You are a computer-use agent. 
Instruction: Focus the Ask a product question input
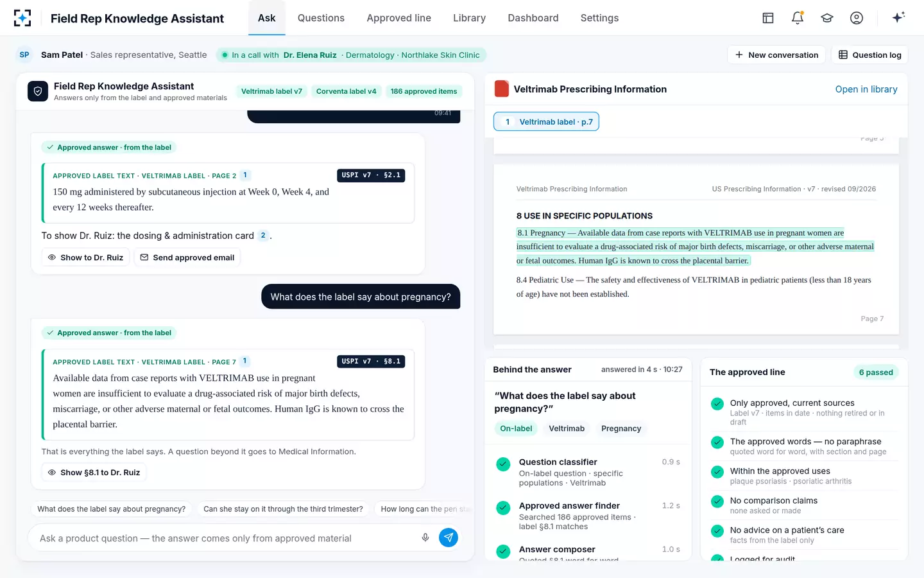(225, 538)
